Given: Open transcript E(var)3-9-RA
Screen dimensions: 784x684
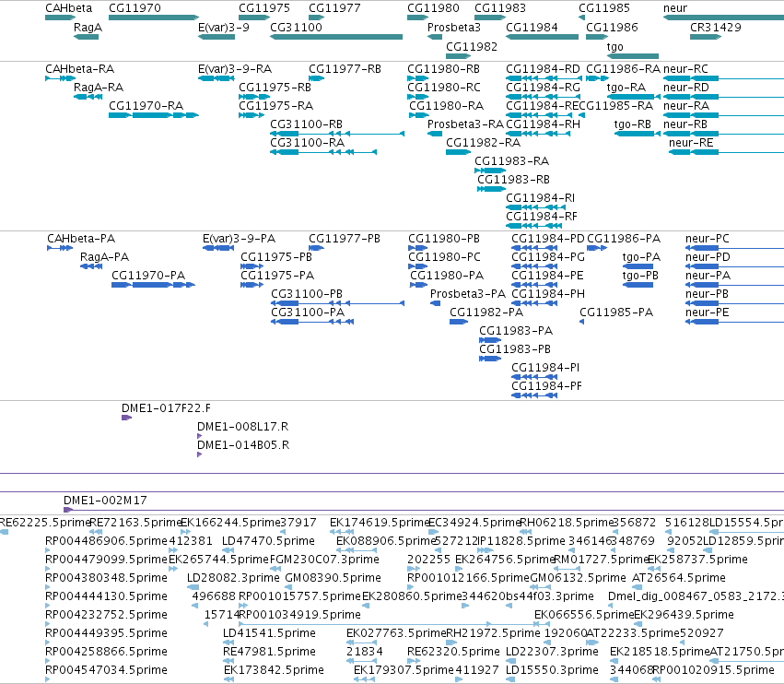Looking at the screenshot, I should pos(216,78).
